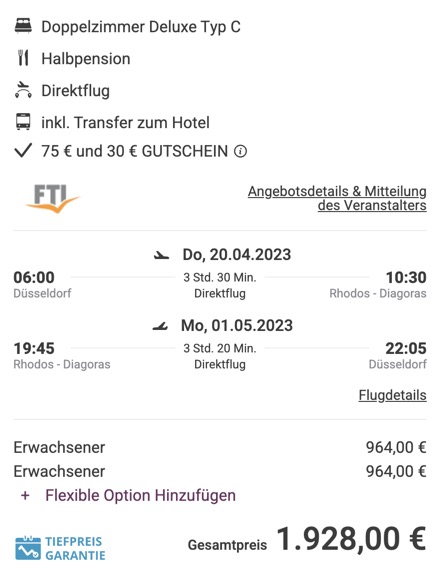Click the departing plane icon for 20.04.2023
This screenshot has height=583, width=439.
[162, 255]
